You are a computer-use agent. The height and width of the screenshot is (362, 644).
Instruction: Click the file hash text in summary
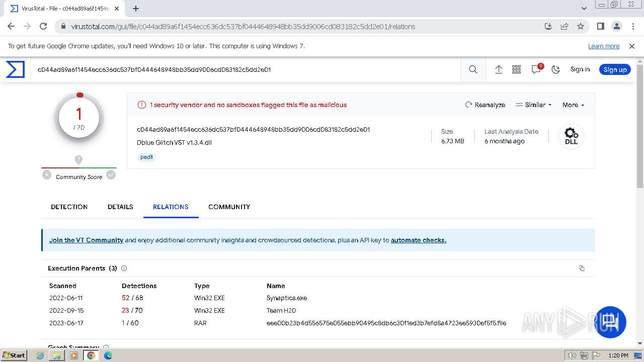253,130
